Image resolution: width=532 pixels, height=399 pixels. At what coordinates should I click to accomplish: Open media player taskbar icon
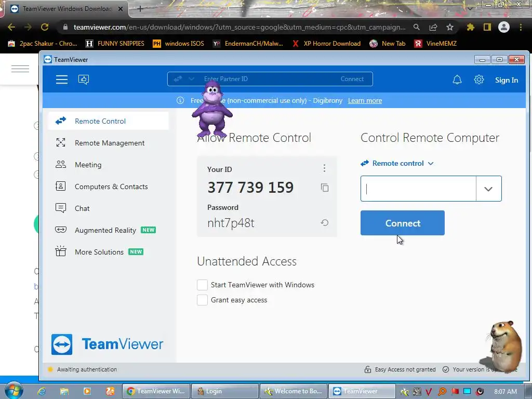tap(87, 391)
